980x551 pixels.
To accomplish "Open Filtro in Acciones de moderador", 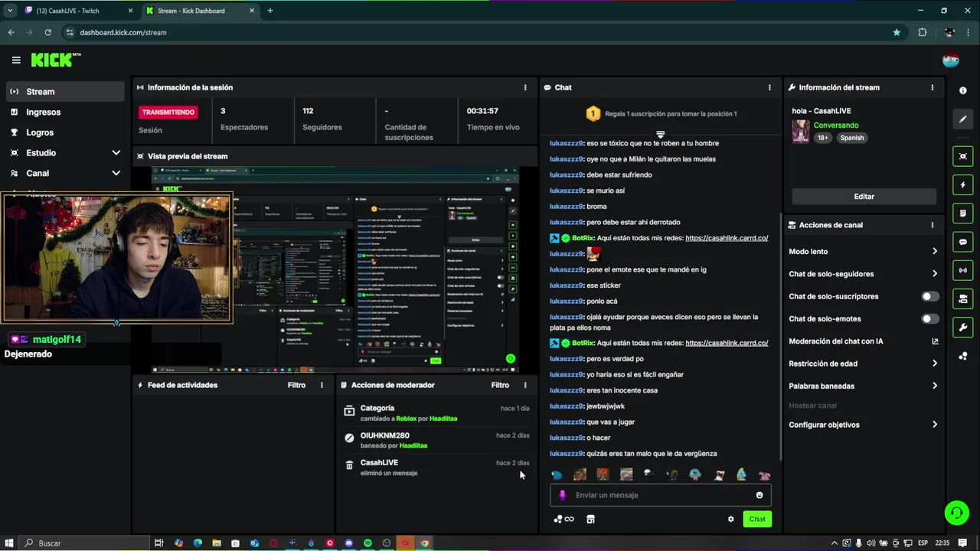I will pos(500,385).
